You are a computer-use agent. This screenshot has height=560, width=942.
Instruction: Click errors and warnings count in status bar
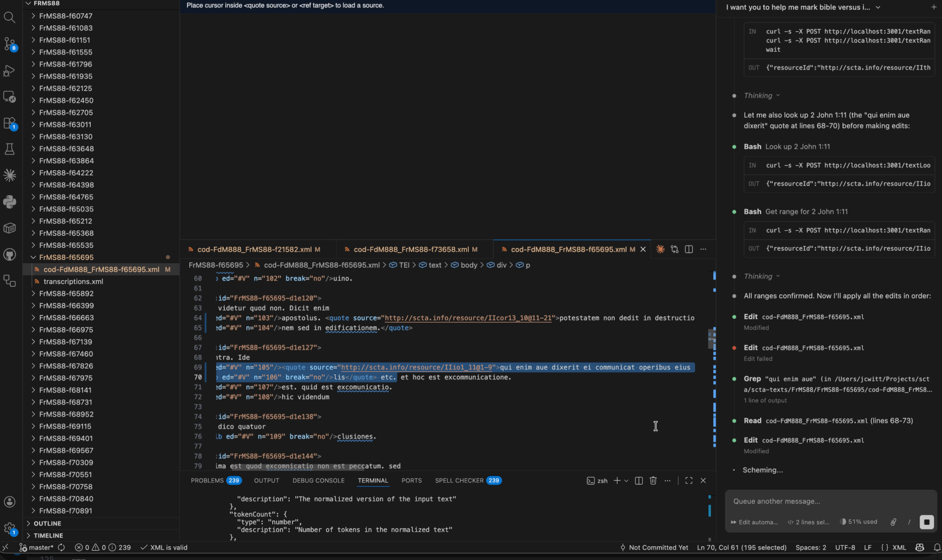[x=103, y=548]
